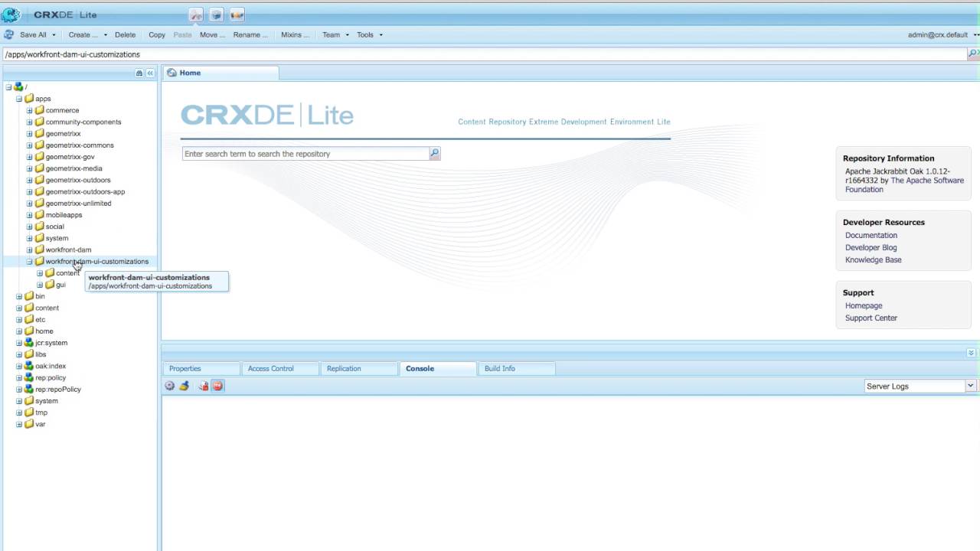Open the Tools menu
Viewport: 980px width, 551px height.
pos(370,34)
